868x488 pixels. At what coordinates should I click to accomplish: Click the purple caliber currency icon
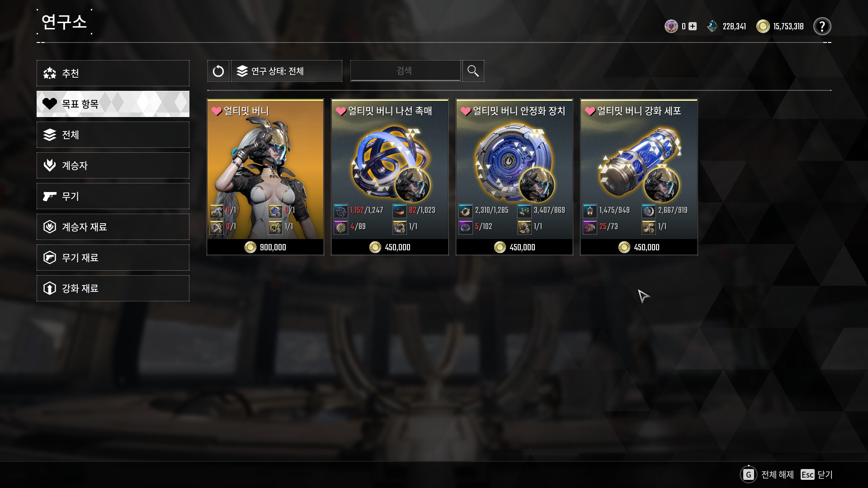click(671, 26)
